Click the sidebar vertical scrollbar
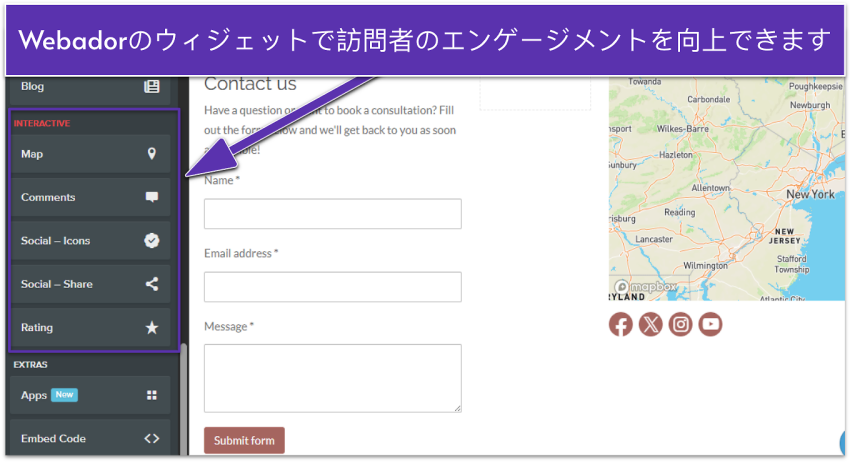 184,398
